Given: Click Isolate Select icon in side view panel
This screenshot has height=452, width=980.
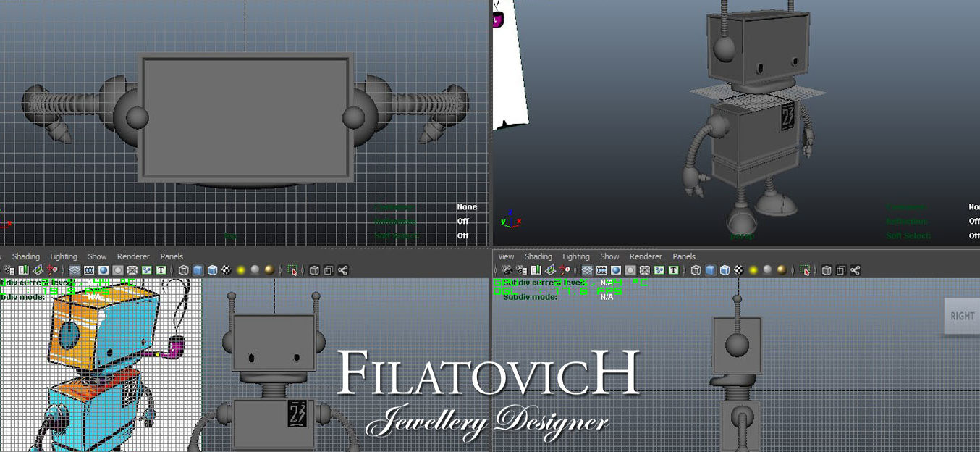Looking at the screenshot, I should (805, 270).
